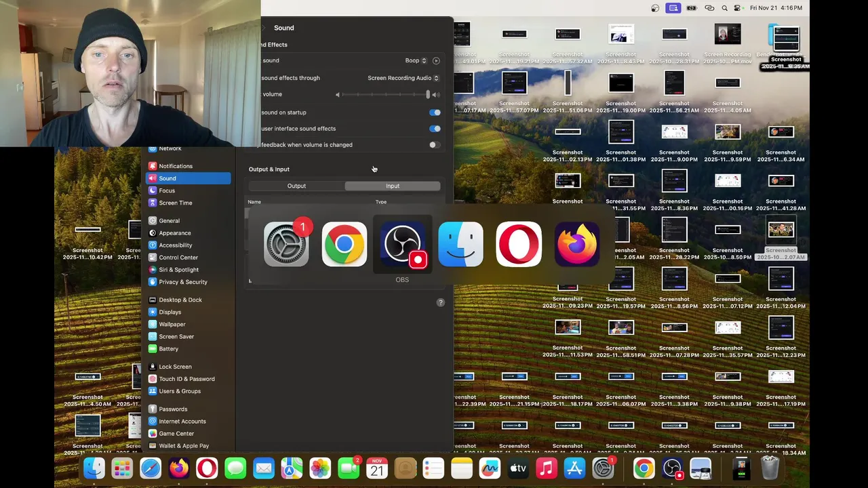Image resolution: width=868 pixels, height=488 pixels.
Task: Switch to Google Chrome in app switcher
Action: [x=344, y=244]
